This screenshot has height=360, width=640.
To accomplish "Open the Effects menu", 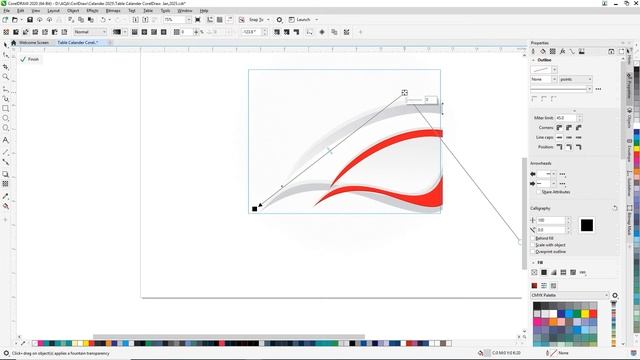I will tap(92, 11).
